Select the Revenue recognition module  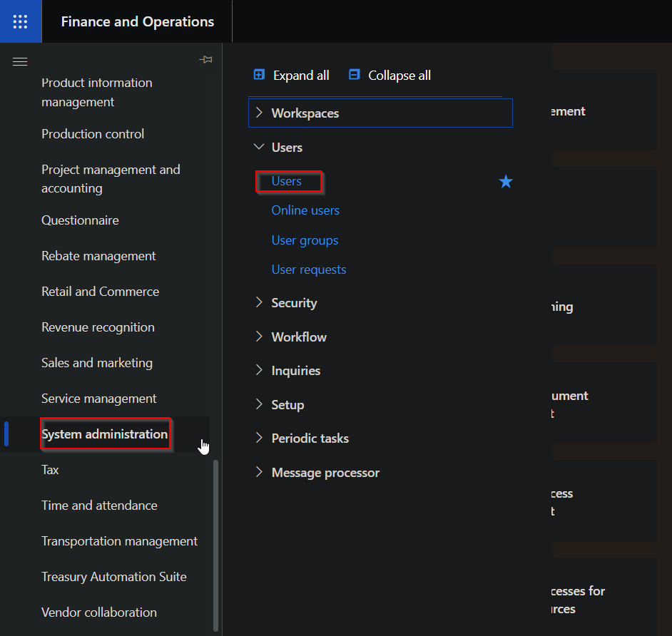point(98,327)
